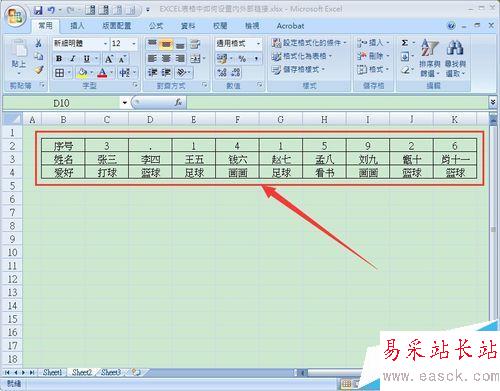Open the font color dropdown arrow
The height and width of the screenshot is (391, 500).
[112, 72]
